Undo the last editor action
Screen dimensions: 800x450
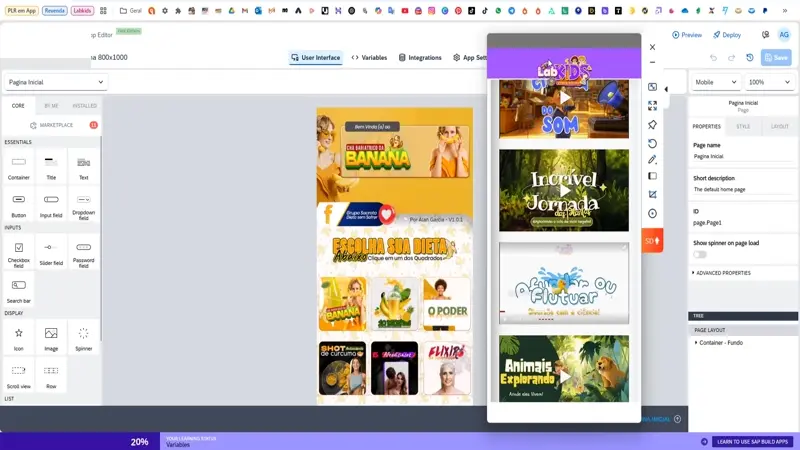coord(713,58)
